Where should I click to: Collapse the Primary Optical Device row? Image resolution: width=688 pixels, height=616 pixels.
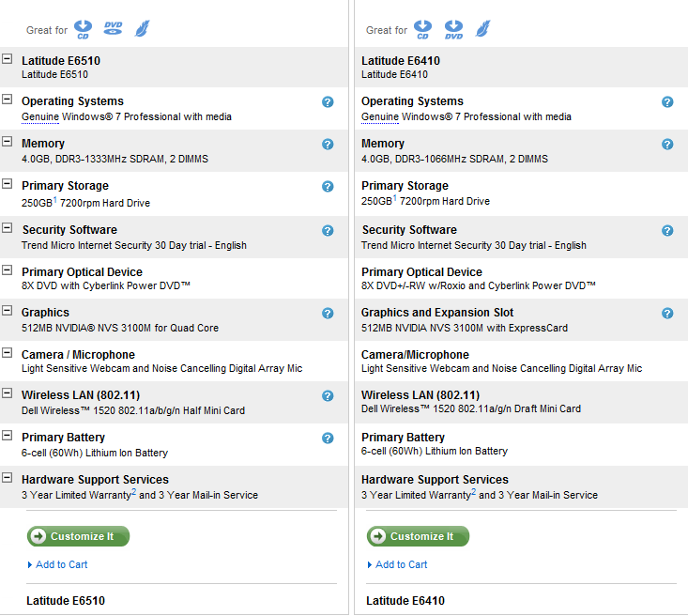7,270
